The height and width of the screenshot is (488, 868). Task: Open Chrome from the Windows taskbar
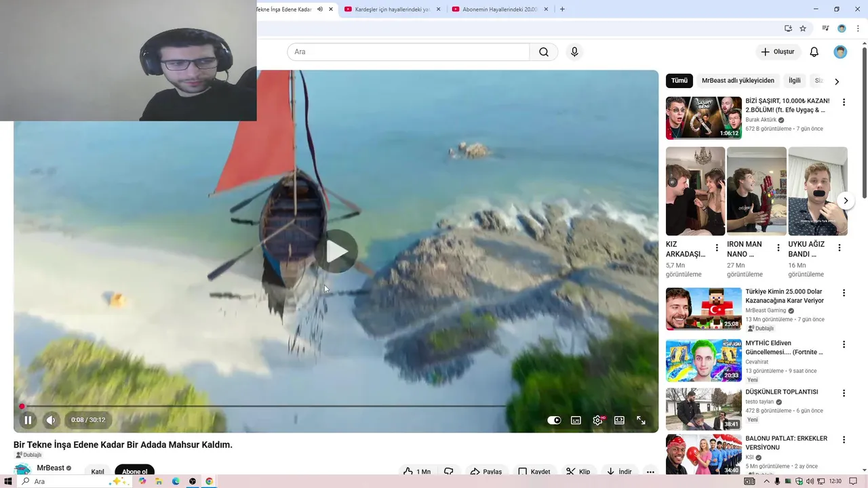click(x=209, y=481)
